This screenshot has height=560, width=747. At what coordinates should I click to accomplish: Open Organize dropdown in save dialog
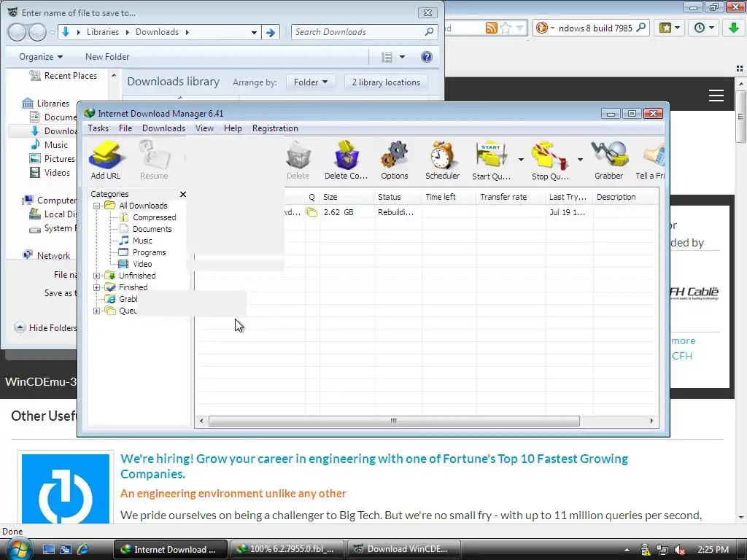(x=41, y=57)
